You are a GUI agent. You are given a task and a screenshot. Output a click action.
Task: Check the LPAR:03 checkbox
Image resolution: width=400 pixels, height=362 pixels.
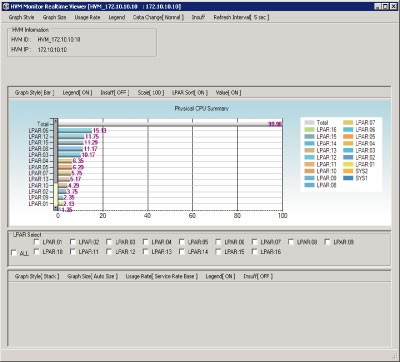click(109, 242)
